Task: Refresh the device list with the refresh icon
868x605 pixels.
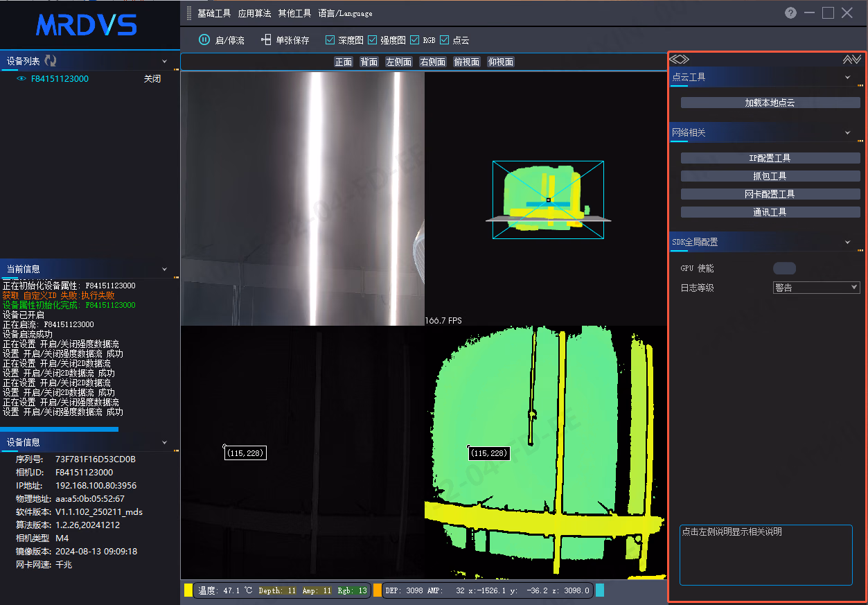Action: point(51,61)
